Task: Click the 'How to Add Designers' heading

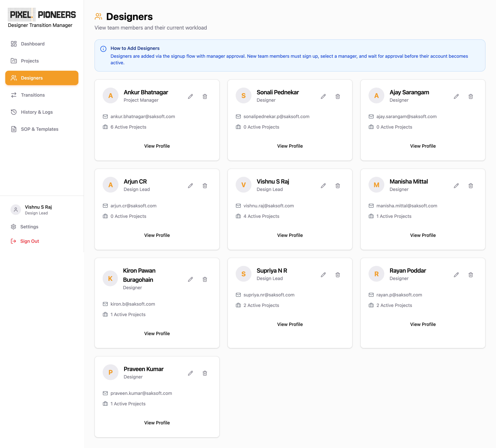Action: (x=135, y=48)
